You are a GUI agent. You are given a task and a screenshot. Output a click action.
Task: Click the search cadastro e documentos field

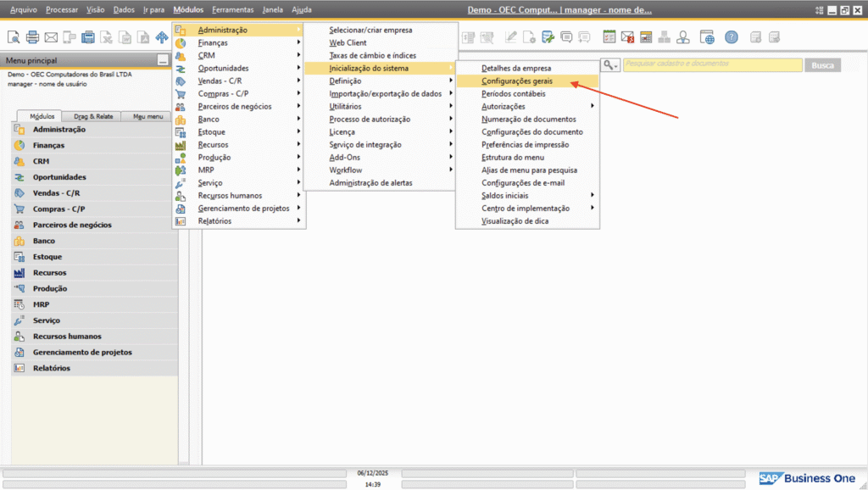click(712, 65)
